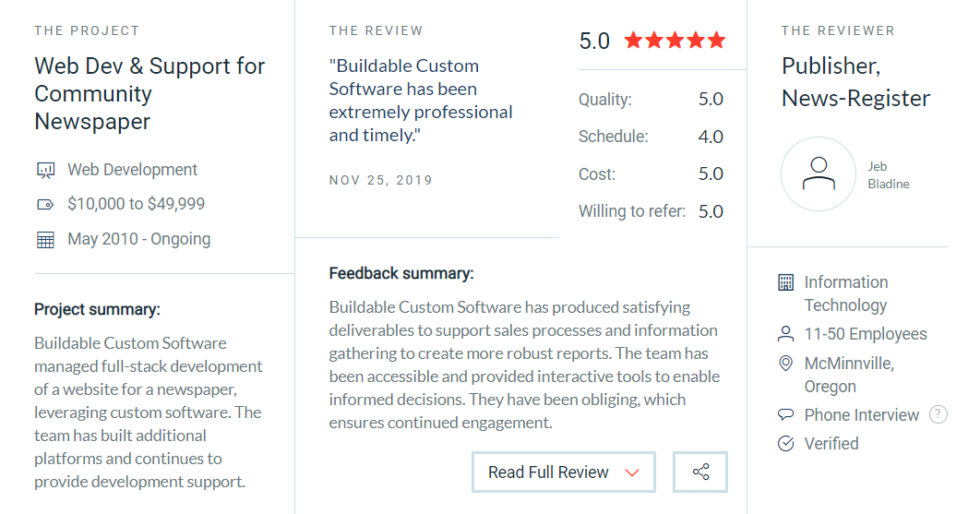Image resolution: width=980 pixels, height=514 pixels.
Task: Expand Read Full Review button
Action: (564, 472)
